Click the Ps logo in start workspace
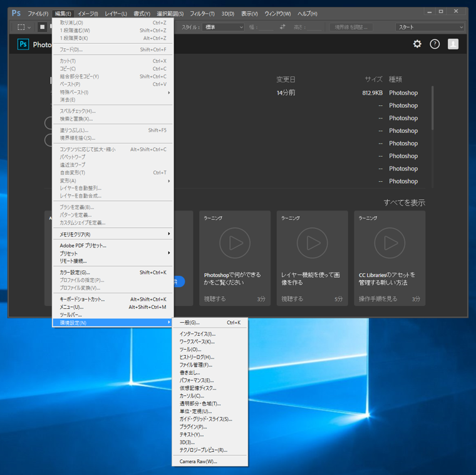476x475 pixels. click(23, 44)
